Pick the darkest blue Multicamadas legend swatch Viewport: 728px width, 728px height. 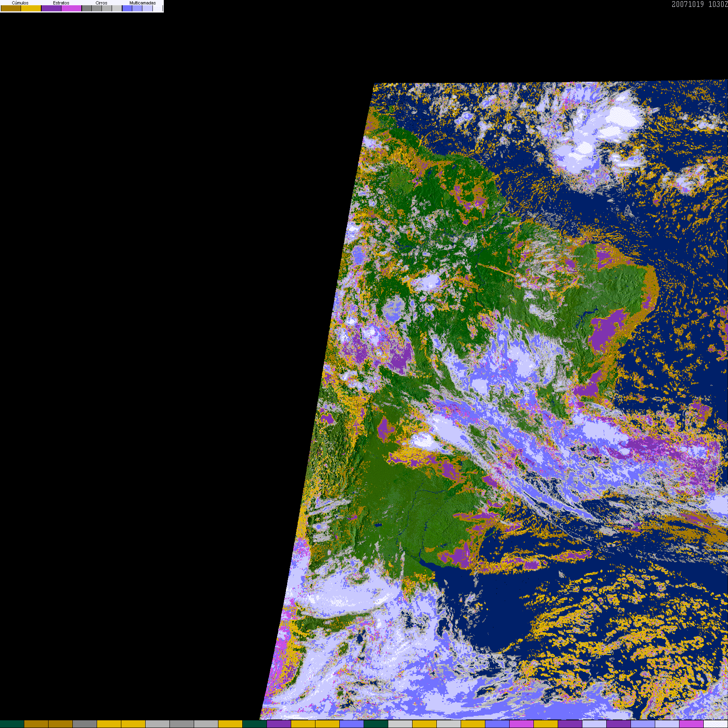(127, 8)
